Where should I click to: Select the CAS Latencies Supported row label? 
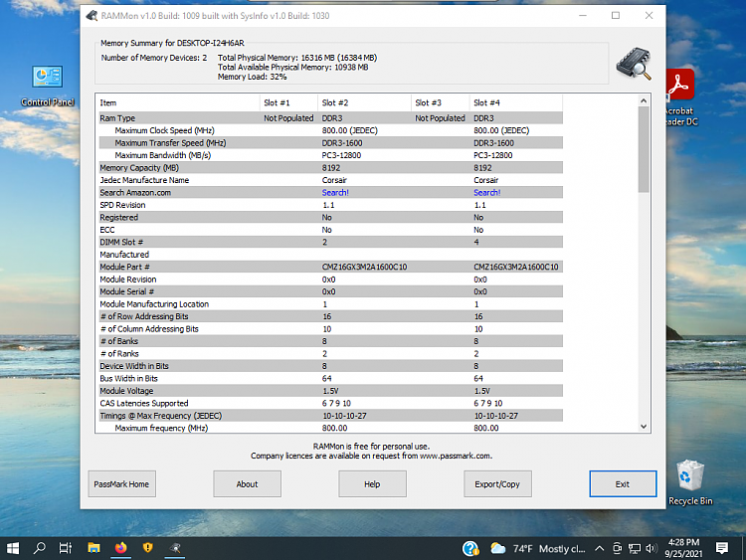pyautogui.click(x=144, y=404)
